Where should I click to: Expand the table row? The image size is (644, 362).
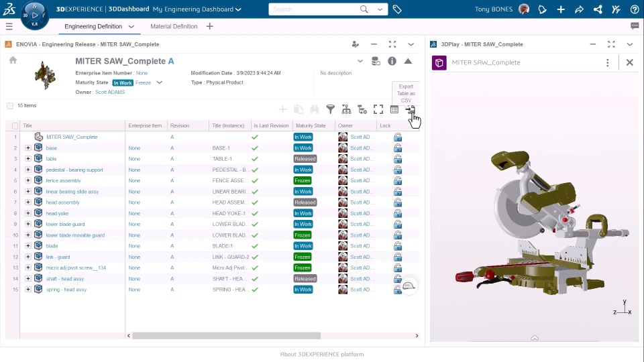(x=28, y=158)
